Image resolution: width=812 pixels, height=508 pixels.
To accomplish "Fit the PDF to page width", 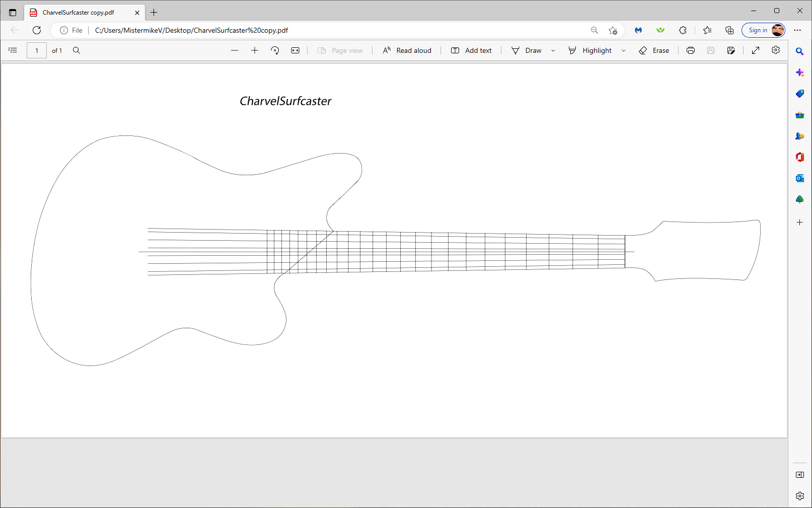I will coord(295,50).
